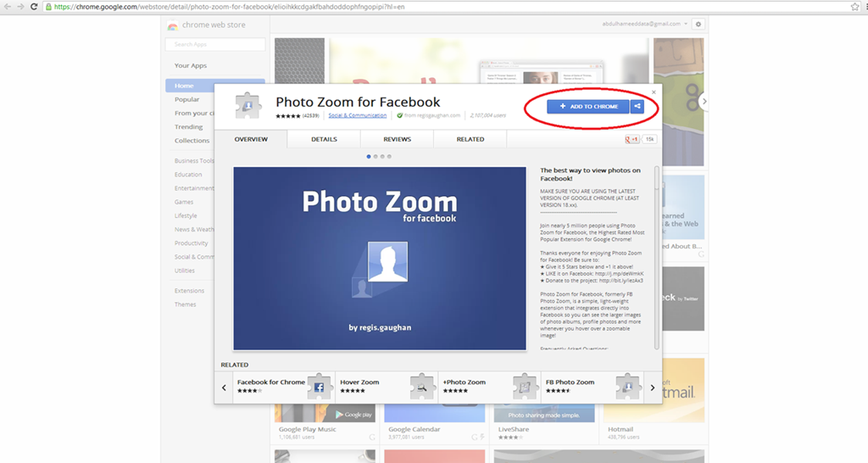Close the Photo Zoom detail dialog
The width and height of the screenshot is (868, 463).
click(x=654, y=92)
